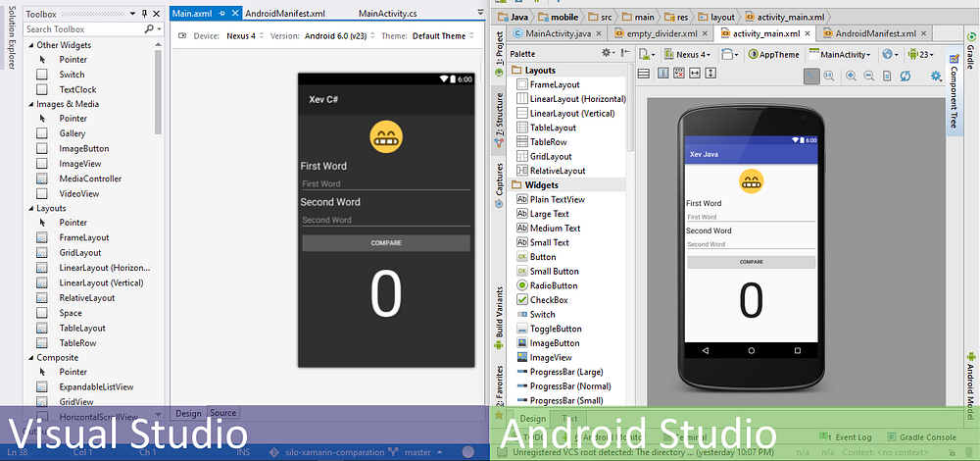Click layout breadcrumb in navigation bar
The image size is (980, 461).
[715, 17]
